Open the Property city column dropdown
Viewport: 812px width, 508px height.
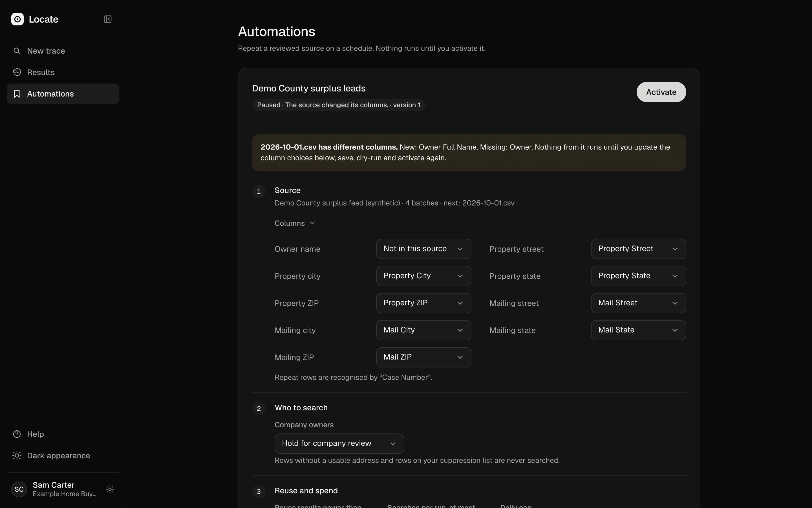click(423, 276)
